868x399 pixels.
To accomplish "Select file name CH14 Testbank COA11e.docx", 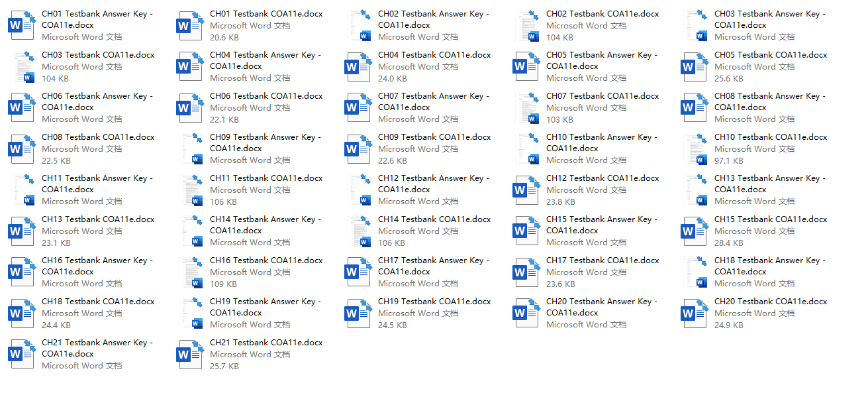I will (x=434, y=219).
